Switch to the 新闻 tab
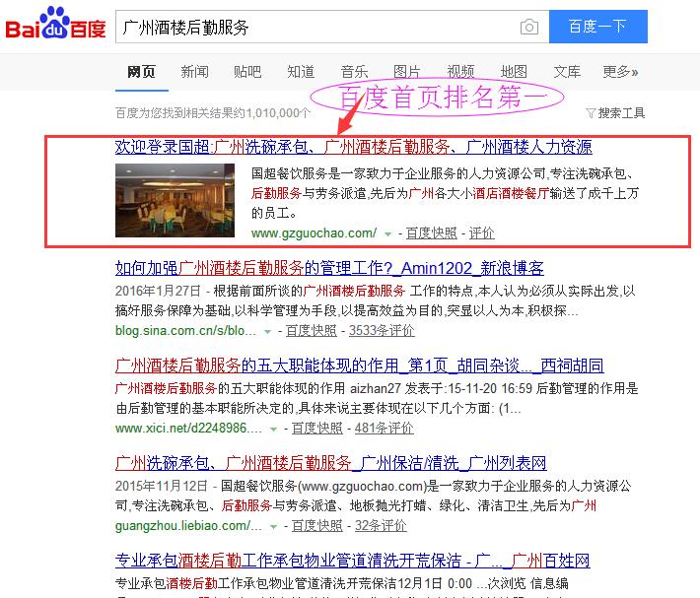This screenshot has height=598, width=700. tap(194, 72)
